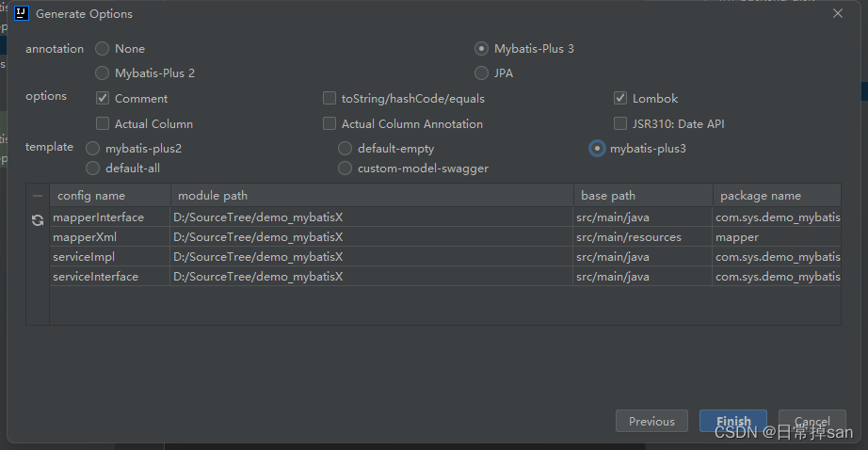The width and height of the screenshot is (868, 450).
Task: Click src/main/java cell in serviceImpl row
Action: coord(643,257)
